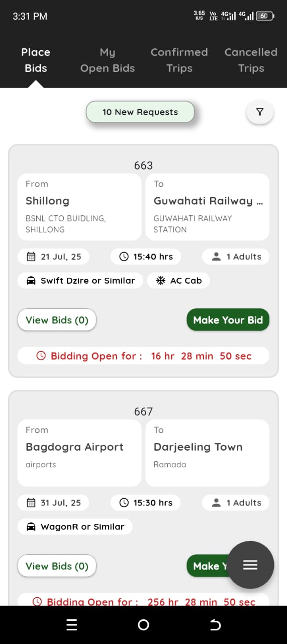Open the Confirmed Trips tab

point(179,60)
